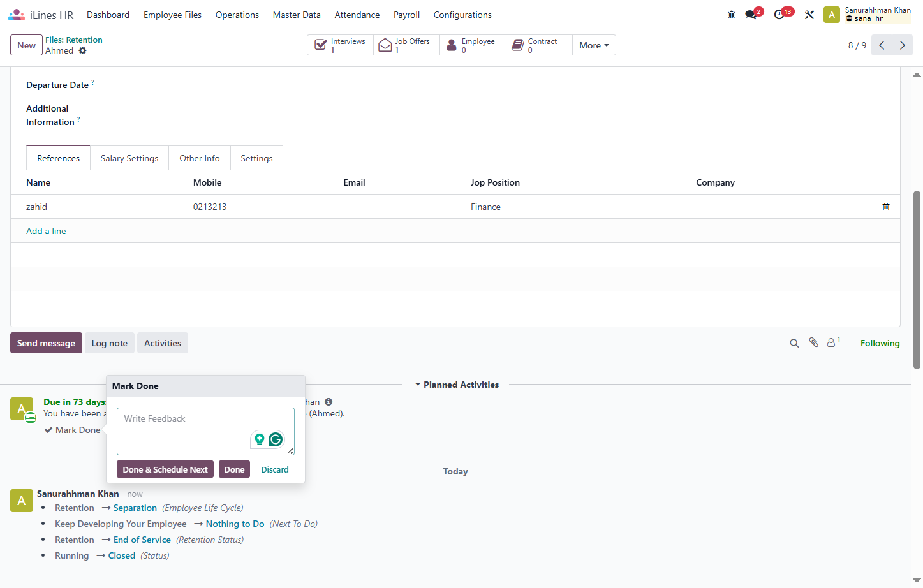Image resolution: width=923 pixels, height=588 pixels.
Task: Click the iLines HR app logo
Action: tap(17, 15)
